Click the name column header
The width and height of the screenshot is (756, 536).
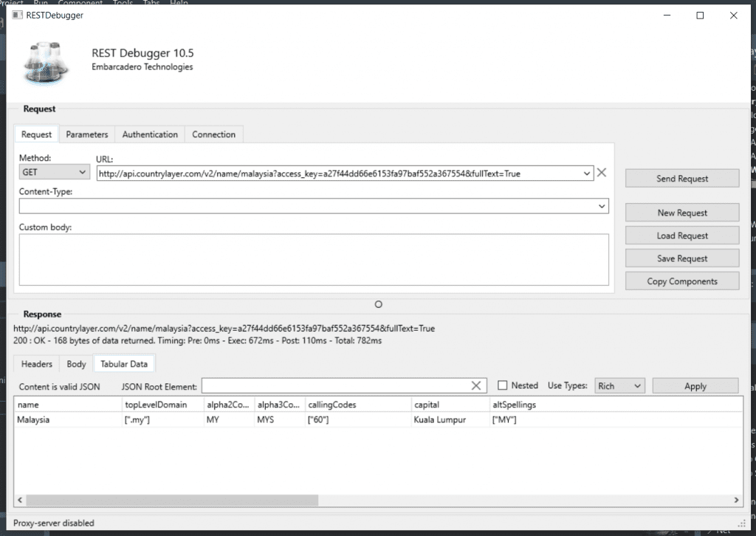point(68,405)
